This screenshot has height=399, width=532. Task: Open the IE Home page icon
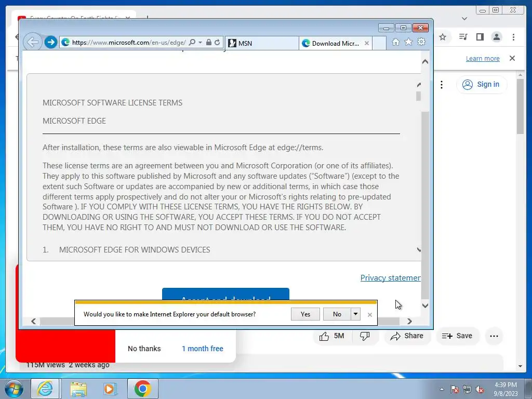[395, 42]
